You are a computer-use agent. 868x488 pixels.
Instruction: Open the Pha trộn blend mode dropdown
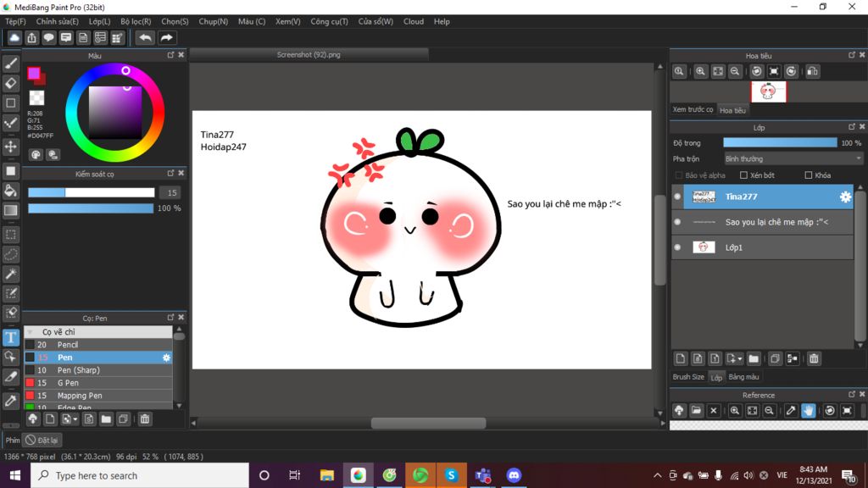click(793, 158)
